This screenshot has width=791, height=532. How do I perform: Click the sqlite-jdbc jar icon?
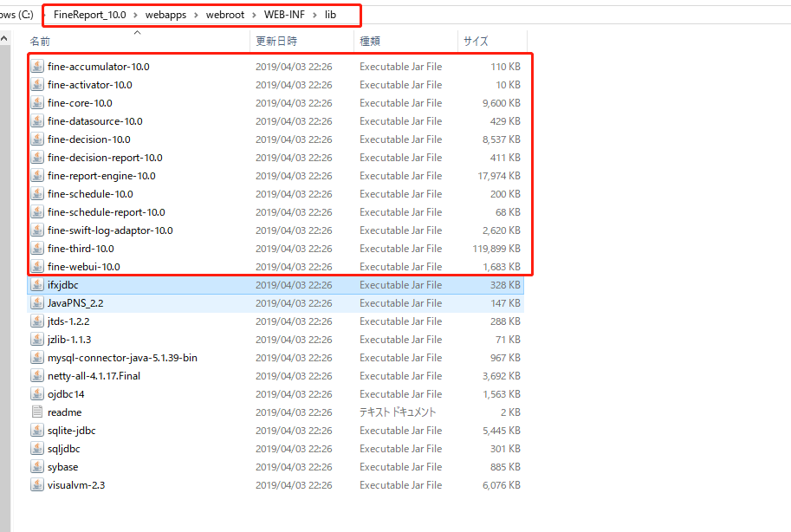coord(37,430)
